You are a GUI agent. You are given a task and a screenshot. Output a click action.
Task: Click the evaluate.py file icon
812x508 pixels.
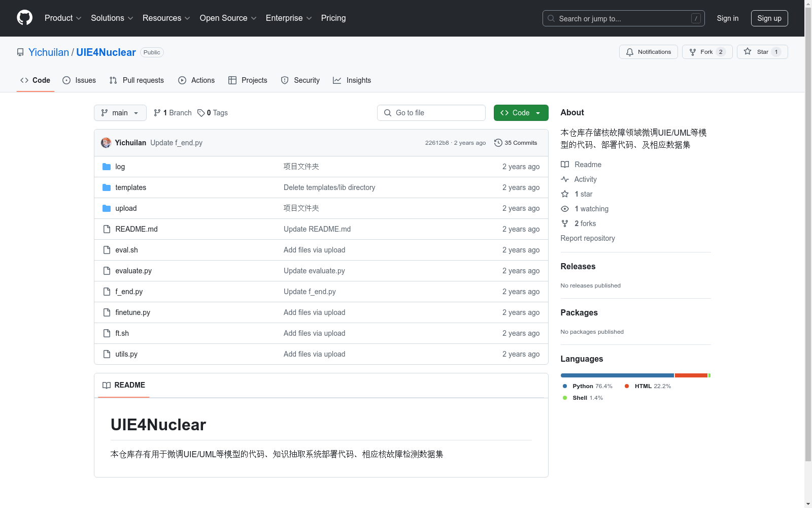coord(107,271)
